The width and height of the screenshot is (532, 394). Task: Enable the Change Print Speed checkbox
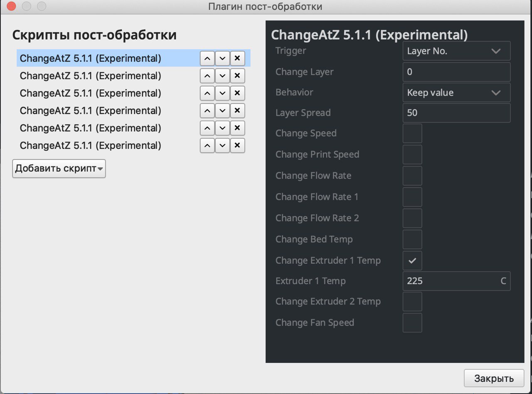coord(412,155)
